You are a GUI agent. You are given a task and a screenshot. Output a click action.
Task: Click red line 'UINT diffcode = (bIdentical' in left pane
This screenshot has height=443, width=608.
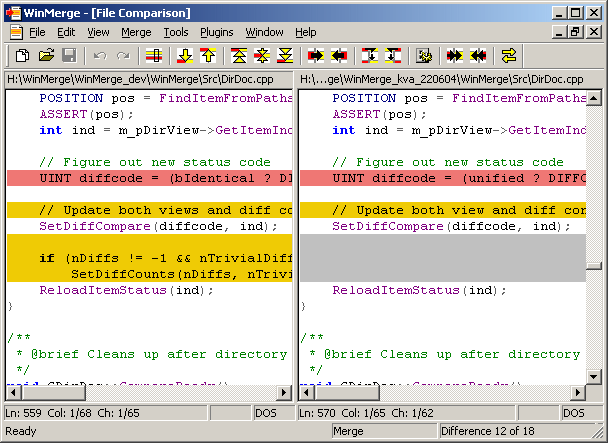click(x=150, y=178)
